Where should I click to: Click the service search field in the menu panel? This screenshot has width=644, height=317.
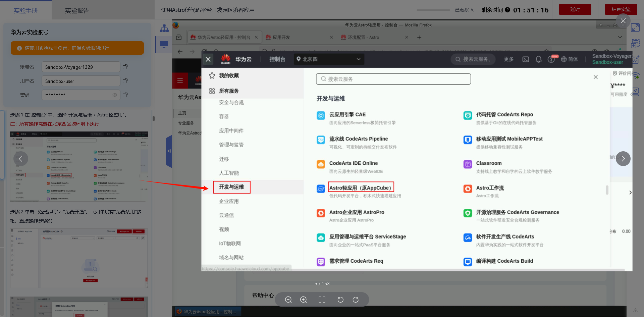coord(393,79)
